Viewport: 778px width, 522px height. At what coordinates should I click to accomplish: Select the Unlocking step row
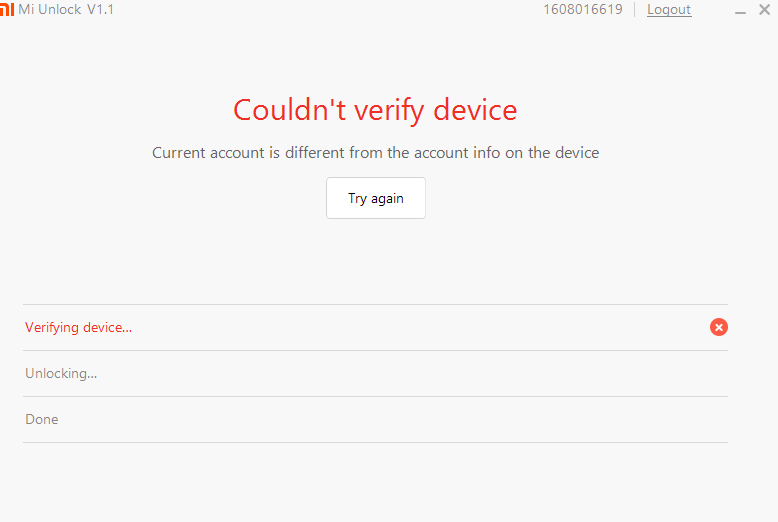point(61,374)
